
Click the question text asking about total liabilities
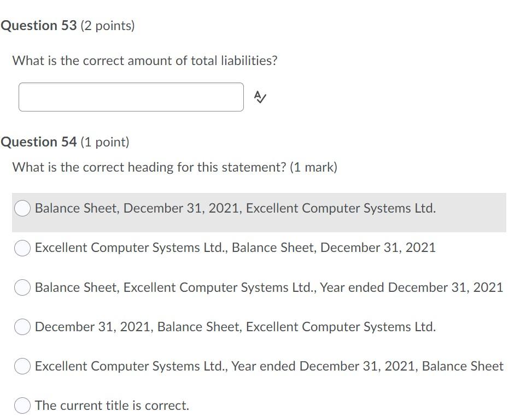(x=145, y=61)
